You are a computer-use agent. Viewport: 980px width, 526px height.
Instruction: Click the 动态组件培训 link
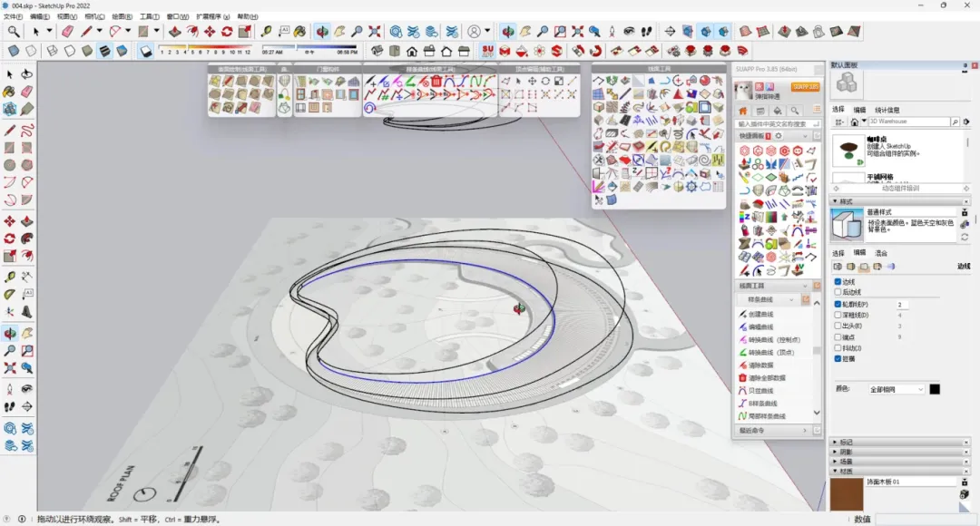pos(901,188)
